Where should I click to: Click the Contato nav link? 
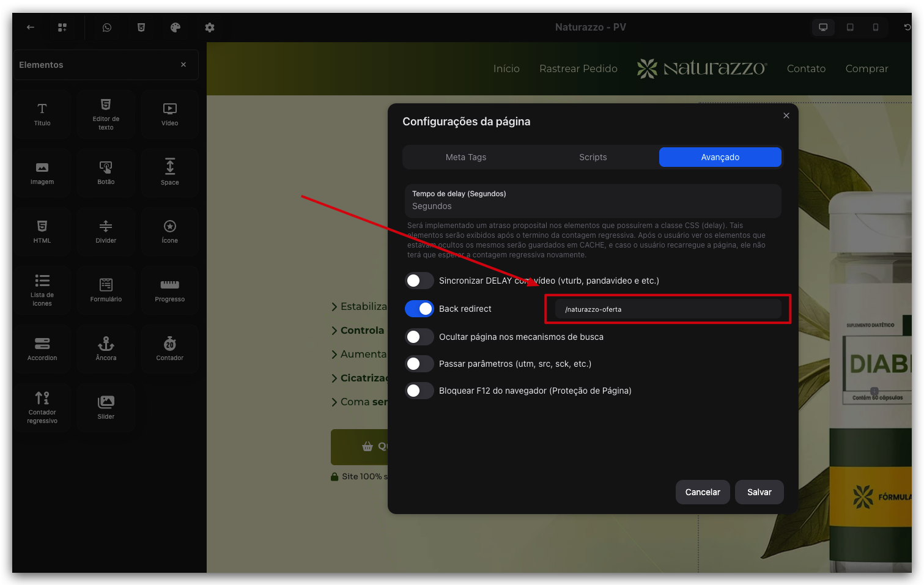coord(806,69)
